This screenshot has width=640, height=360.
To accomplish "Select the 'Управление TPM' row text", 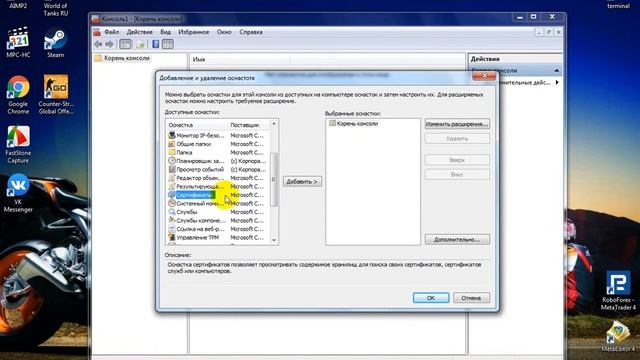I will click(x=198, y=237).
